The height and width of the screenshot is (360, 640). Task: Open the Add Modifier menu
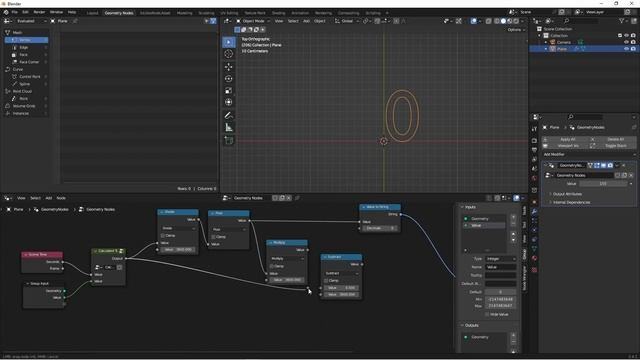[x=589, y=154]
